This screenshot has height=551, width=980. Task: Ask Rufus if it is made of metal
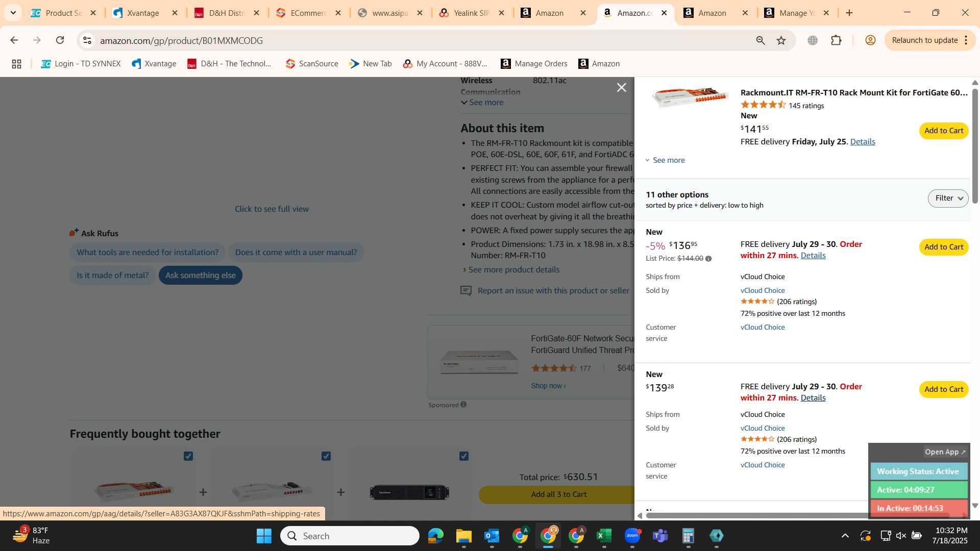(x=112, y=275)
